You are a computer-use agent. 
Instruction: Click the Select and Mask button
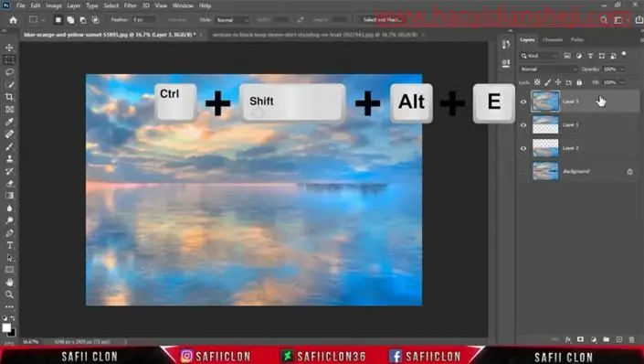coord(383,20)
